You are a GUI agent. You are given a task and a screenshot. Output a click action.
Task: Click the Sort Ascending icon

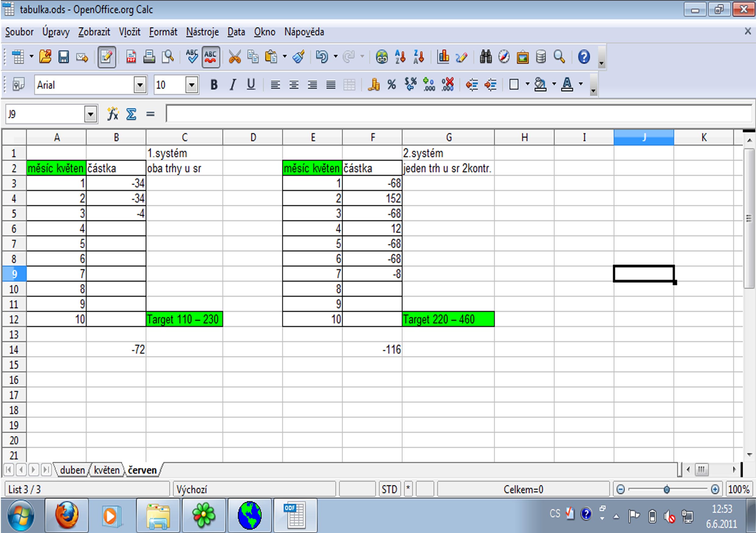[400, 57]
